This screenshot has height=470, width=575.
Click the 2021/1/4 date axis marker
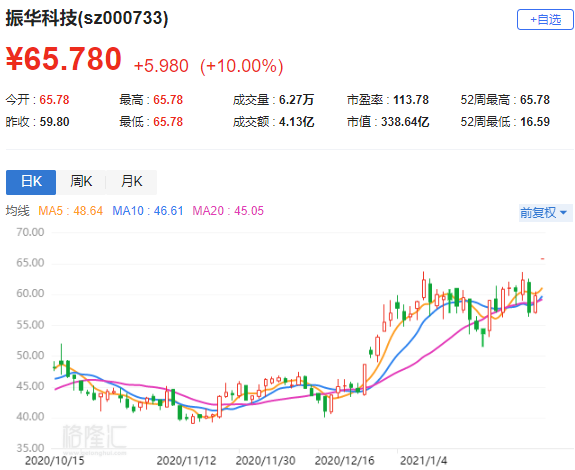(x=424, y=460)
